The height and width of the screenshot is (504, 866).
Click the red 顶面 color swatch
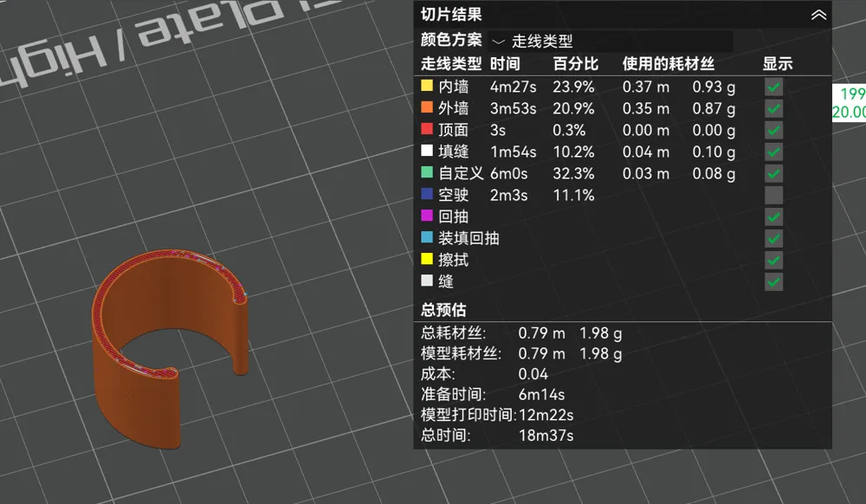(x=427, y=129)
